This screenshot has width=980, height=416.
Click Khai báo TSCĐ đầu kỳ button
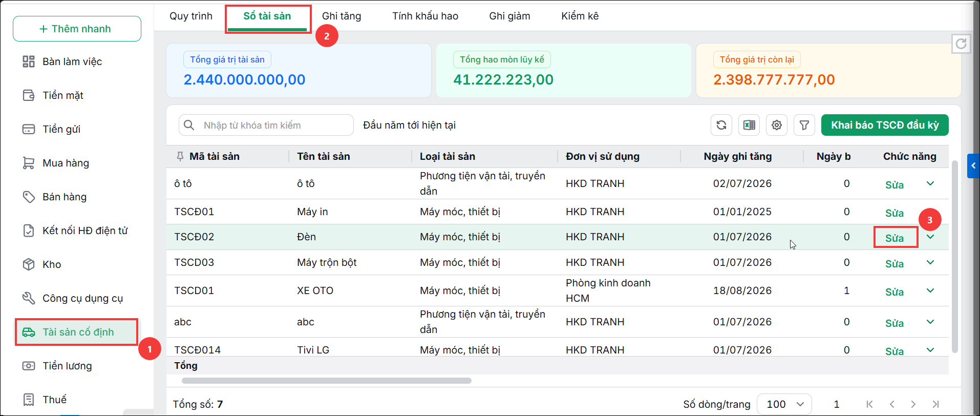885,125
